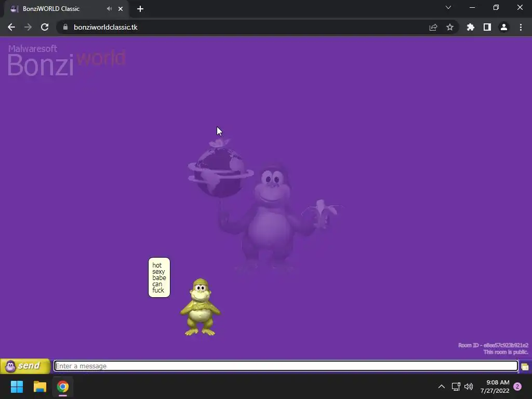Open File Explorer from the taskbar

(40, 387)
